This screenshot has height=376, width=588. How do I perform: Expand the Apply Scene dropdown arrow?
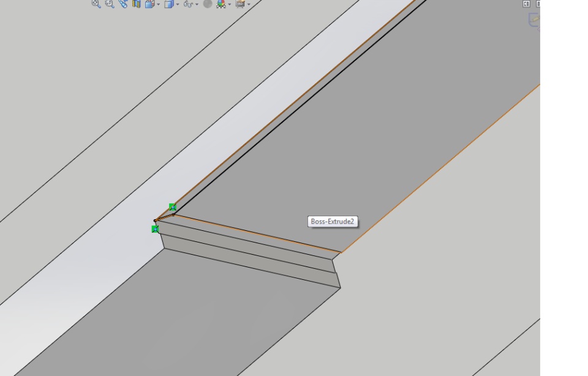(x=230, y=4)
